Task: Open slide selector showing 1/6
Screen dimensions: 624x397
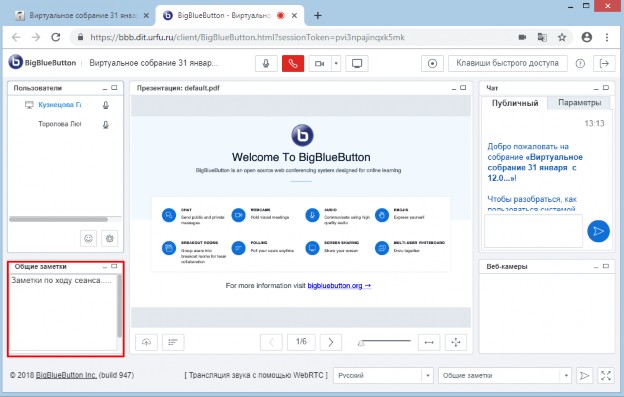Action: coord(301,342)
